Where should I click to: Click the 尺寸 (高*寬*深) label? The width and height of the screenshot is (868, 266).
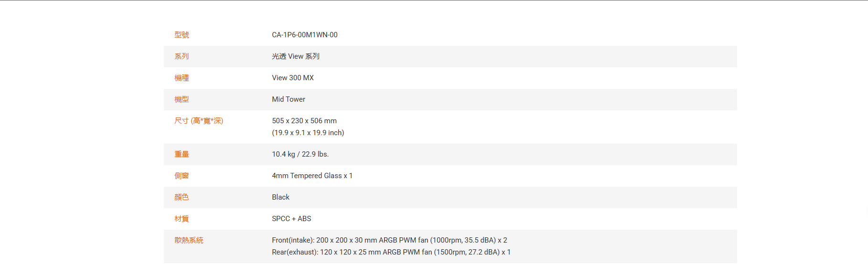click(x=199, y=121)
